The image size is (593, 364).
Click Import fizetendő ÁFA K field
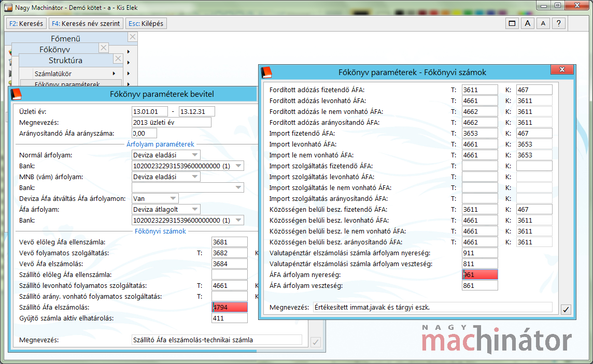point(534,133)
